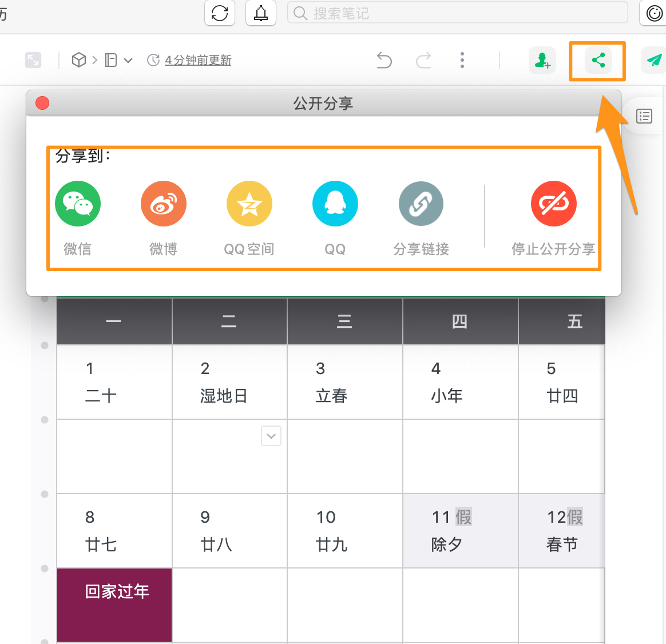Image resolution: width=666 pixels, height=644 pixels.
Task: Select the calendar cell '12 春节'
Action: pos(562,531)
